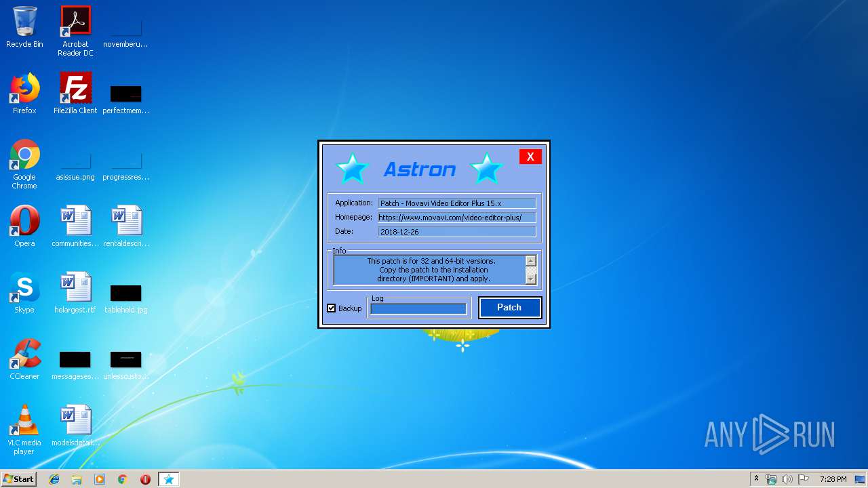The width and height of the screenshot is (868, 488).
Task: Click the left star logo in Astron
Action: coord(353,168)
